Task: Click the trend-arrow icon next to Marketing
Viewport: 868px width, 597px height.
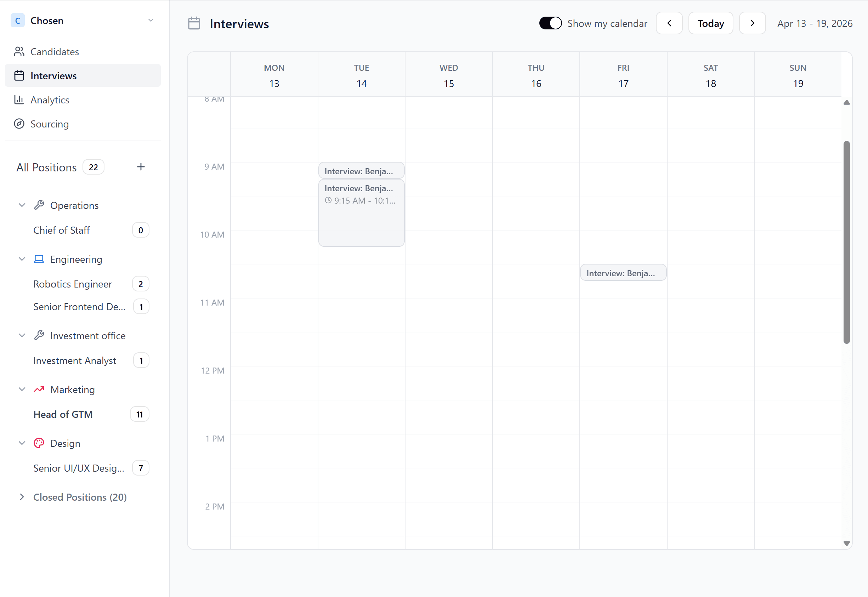Action: [x=39, y=390]
